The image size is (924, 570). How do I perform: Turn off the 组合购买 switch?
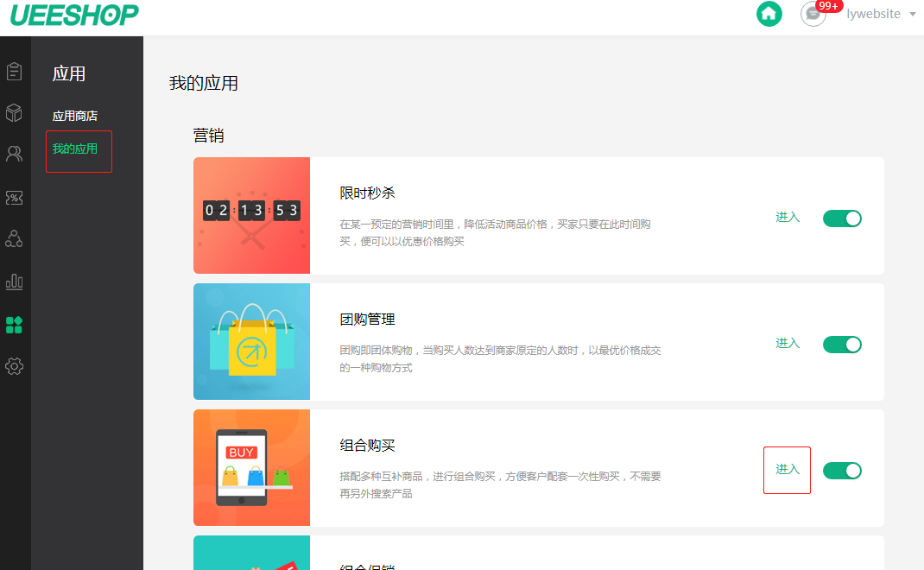(842, 471)
